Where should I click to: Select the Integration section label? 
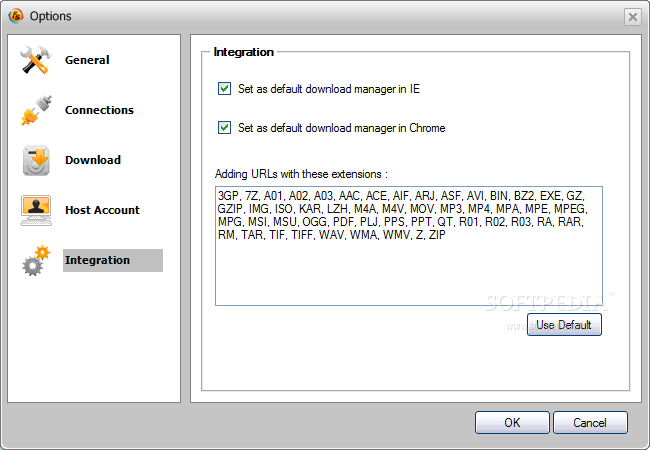[113, 260]
